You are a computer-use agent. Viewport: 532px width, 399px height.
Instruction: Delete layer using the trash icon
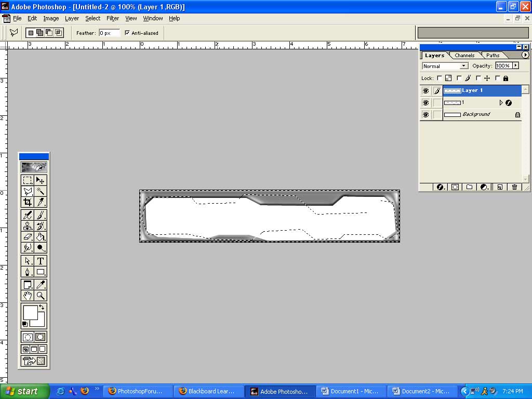tap(514, 187)
